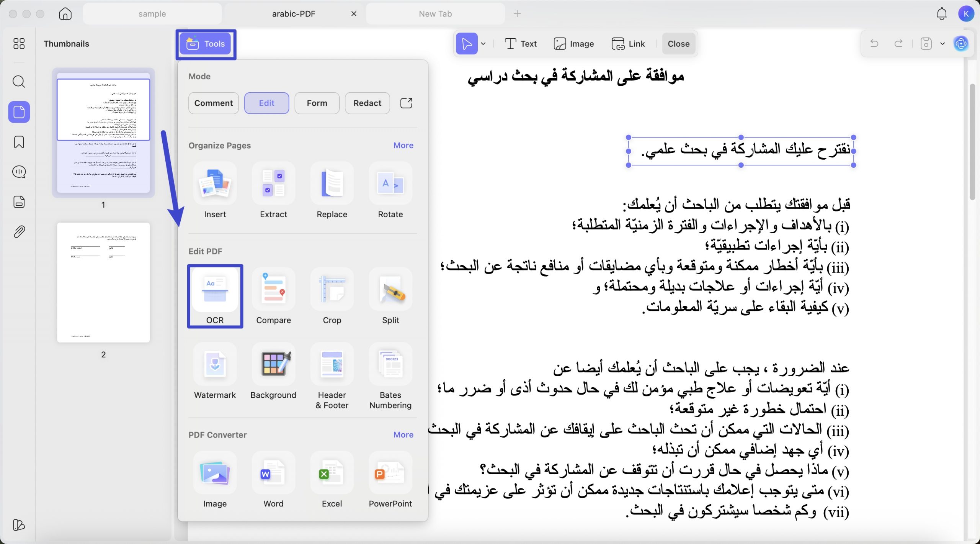Open the attachments paperclip icon
Image resolution: width=980 pixels, height=544 pixels.
19,232
